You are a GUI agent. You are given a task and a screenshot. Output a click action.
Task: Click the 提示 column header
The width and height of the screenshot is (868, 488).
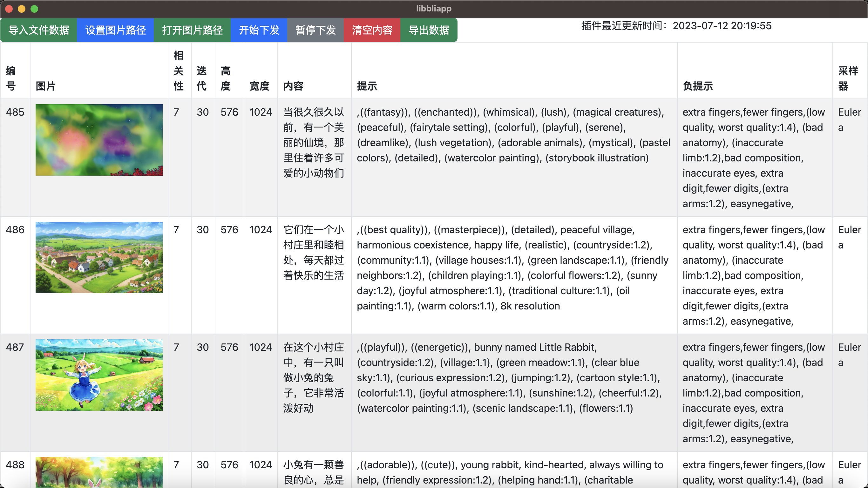(367, 86)
